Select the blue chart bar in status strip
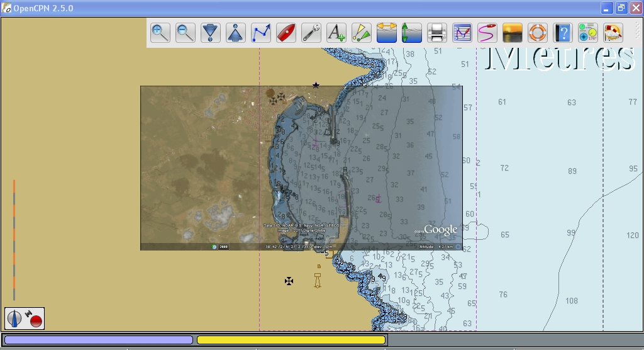 click(98, 340)
